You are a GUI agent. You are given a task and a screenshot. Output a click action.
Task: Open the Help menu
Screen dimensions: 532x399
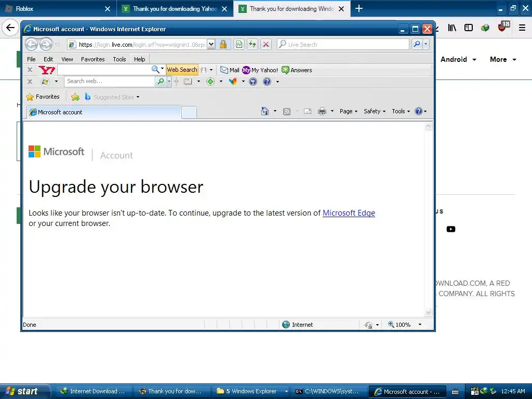tap(139, 59)
